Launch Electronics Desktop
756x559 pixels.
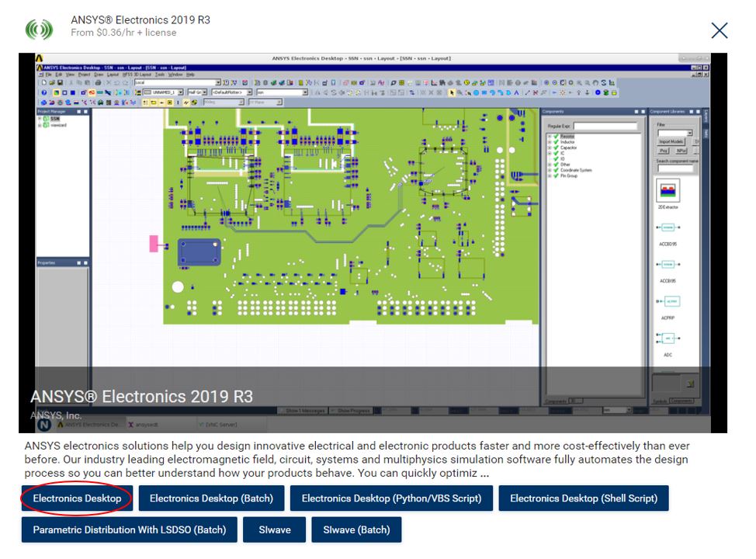point(77,498)
